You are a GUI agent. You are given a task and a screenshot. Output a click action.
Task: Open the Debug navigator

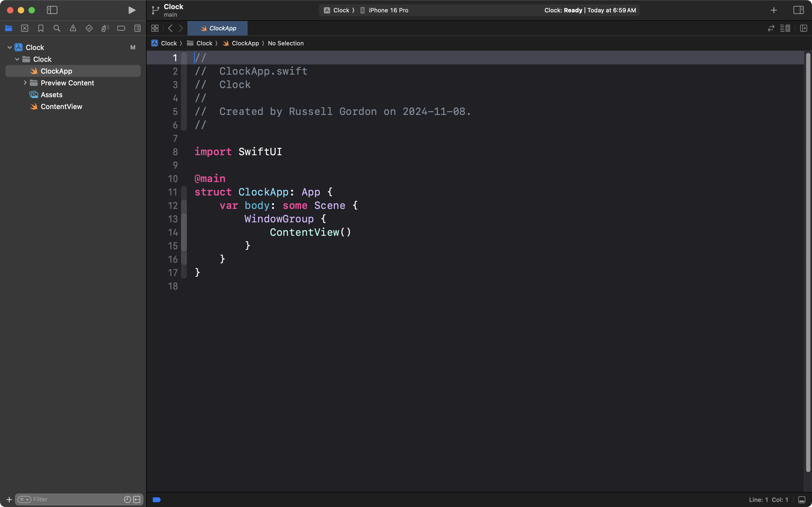point(105,28)
